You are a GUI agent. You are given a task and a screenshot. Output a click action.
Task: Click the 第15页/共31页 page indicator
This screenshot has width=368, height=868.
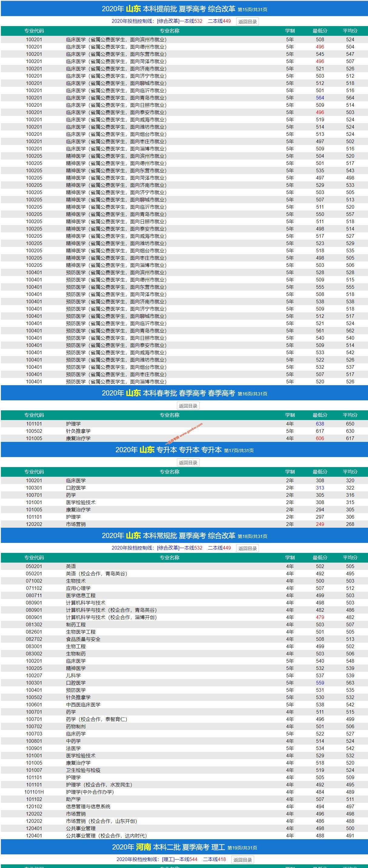[x=253, y=10]
